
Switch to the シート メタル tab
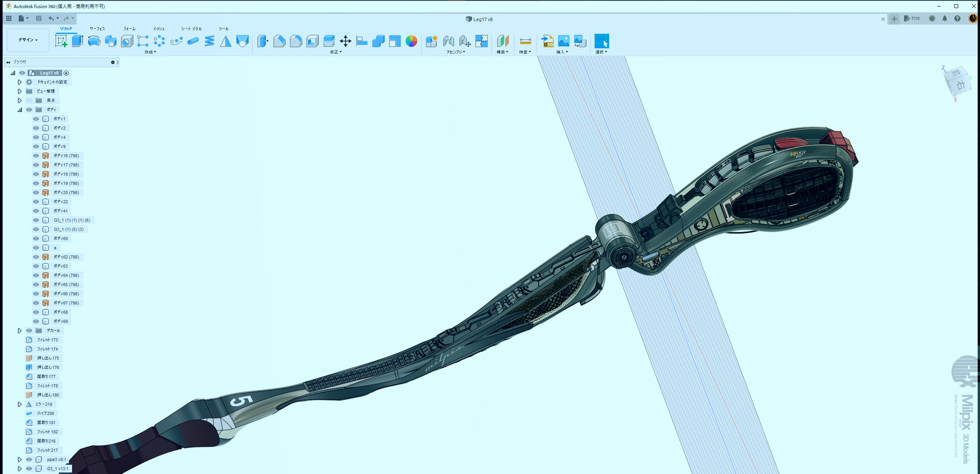[x=190, y=29]
